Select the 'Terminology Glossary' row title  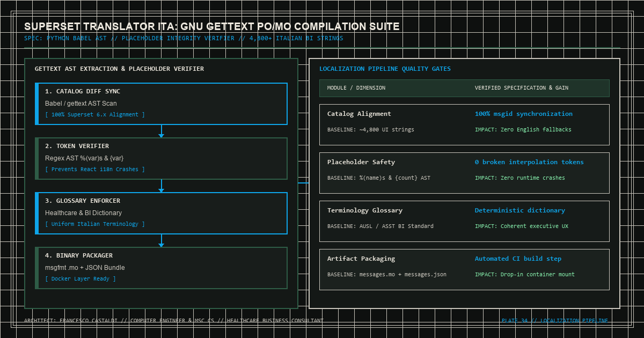click(x=365, y=210)
